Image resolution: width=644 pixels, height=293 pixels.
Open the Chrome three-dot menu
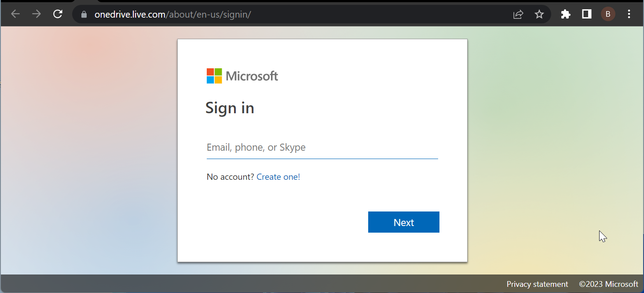pos(629,14)
